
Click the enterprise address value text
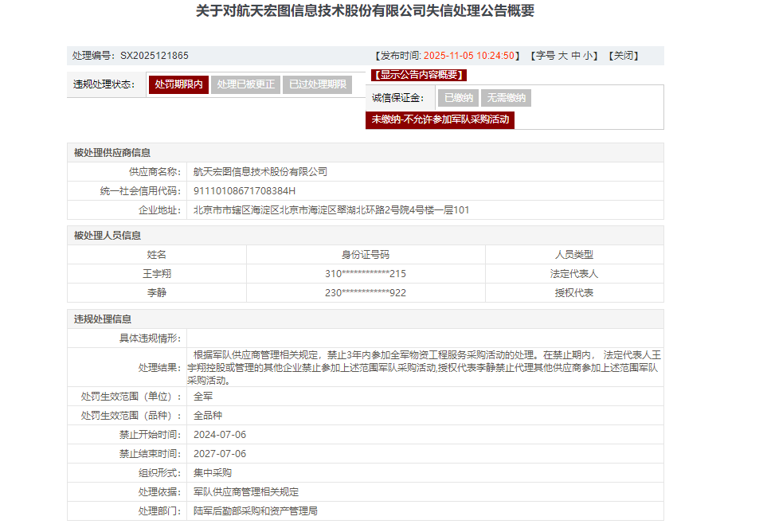click(331, 209)
